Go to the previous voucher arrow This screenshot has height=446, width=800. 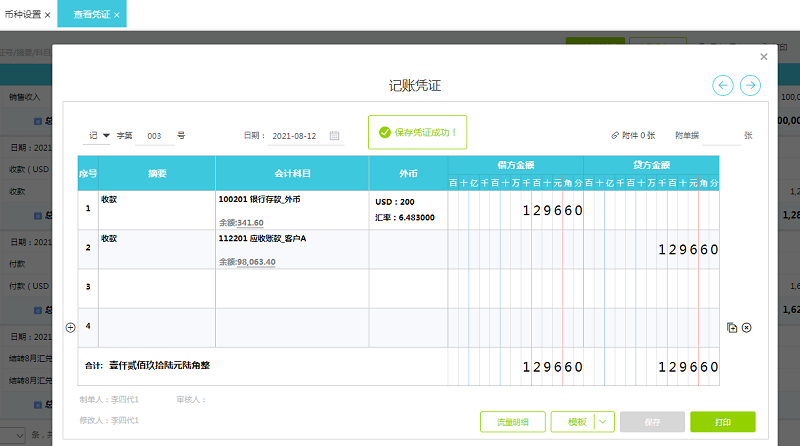coord(722,86)
